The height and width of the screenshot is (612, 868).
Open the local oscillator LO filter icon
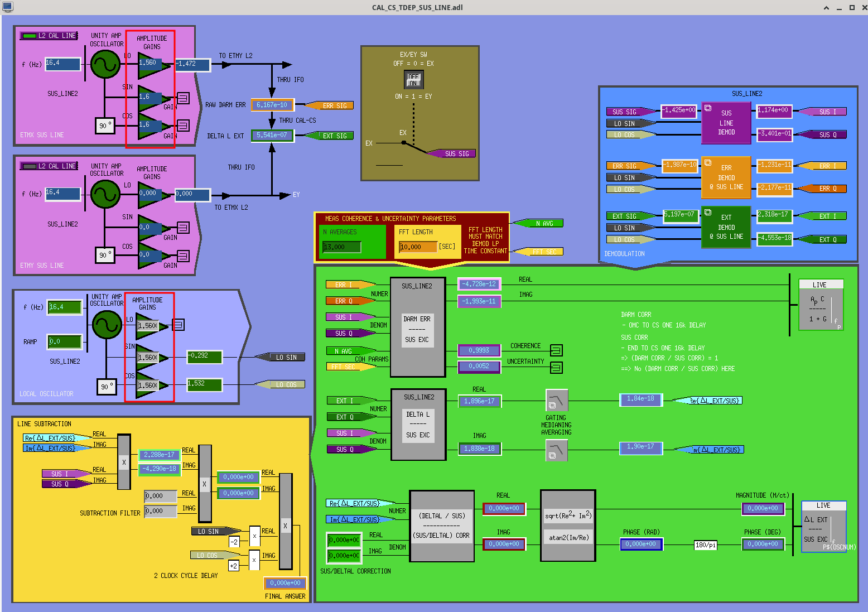(x=178, y=325)
